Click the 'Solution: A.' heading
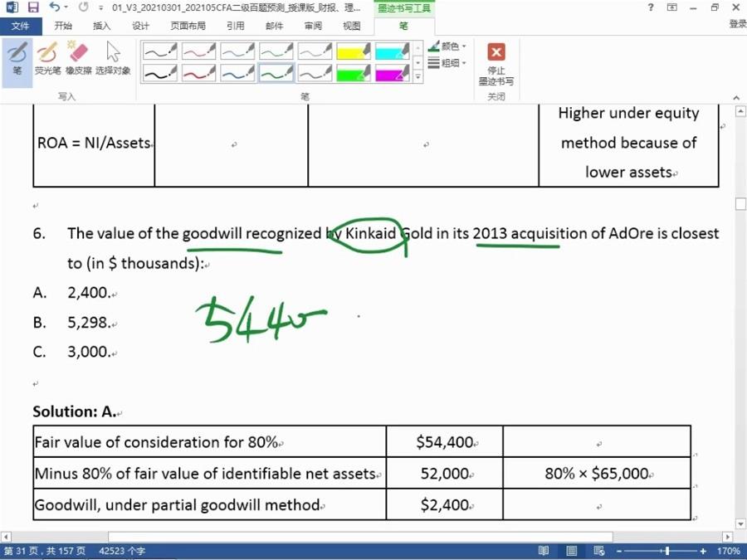This screenshot has height=560, width=747. tap(75, 411)
